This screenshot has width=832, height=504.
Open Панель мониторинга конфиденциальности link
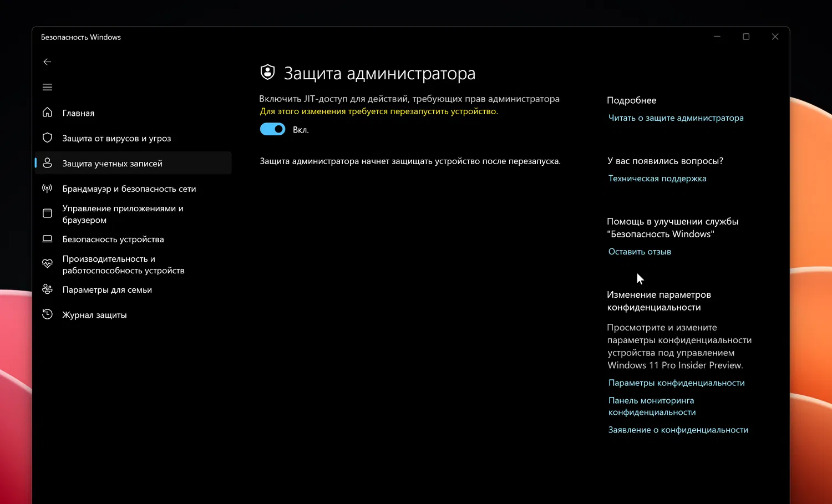pos(652,406)
